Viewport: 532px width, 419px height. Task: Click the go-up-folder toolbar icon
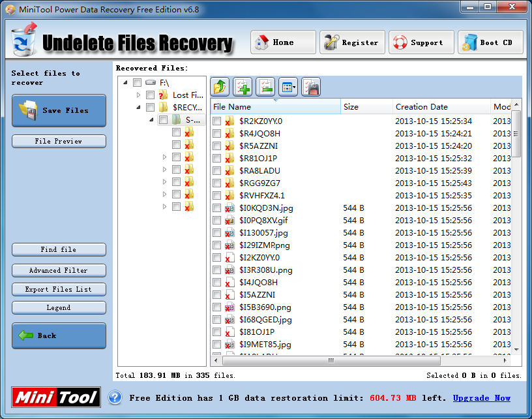pos(220,87)
